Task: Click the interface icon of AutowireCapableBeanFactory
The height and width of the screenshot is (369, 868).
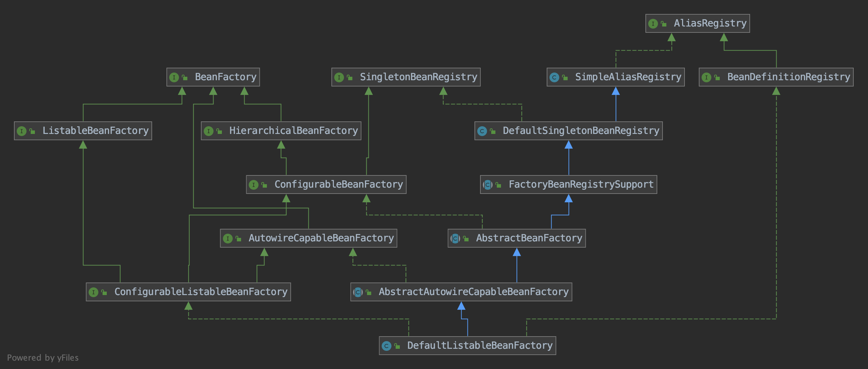Action: (x=227, y=239)
